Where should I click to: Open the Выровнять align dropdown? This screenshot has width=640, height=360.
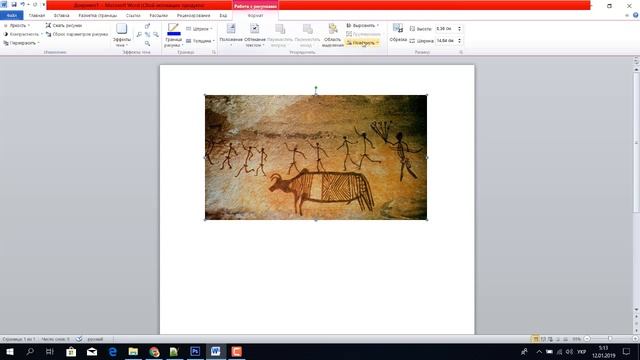(362, 25)
